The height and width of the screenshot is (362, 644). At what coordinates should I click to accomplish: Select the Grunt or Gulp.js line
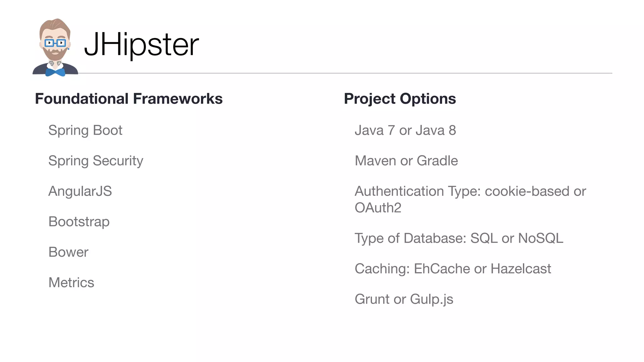pos(404,299)
